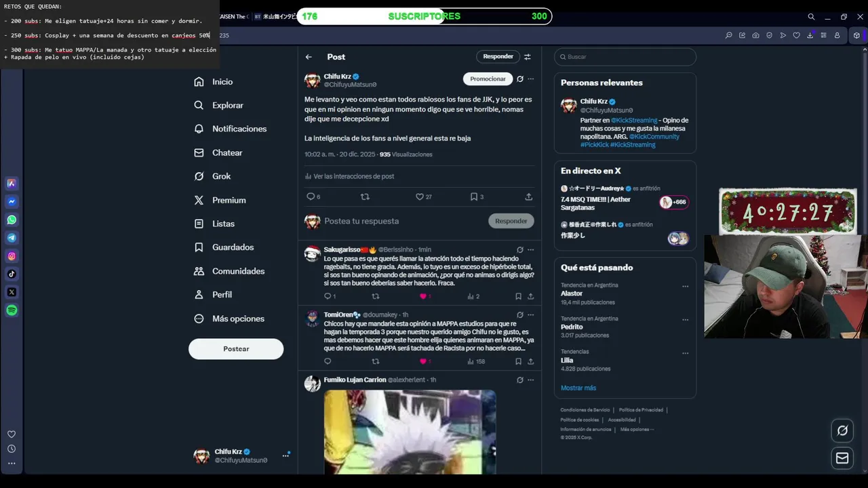Open Grok from the X sidebar menu
The height and width of the screenshot is (488, 868).
point(212,176)
